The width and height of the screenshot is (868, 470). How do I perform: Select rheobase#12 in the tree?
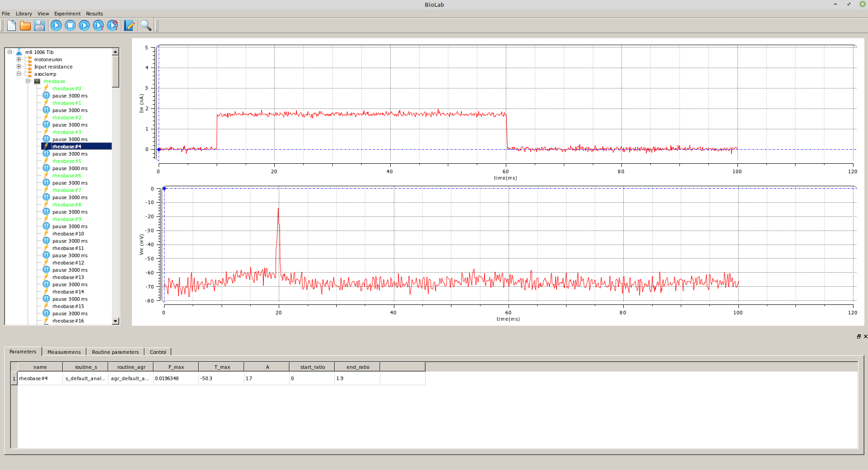point(68,263)
